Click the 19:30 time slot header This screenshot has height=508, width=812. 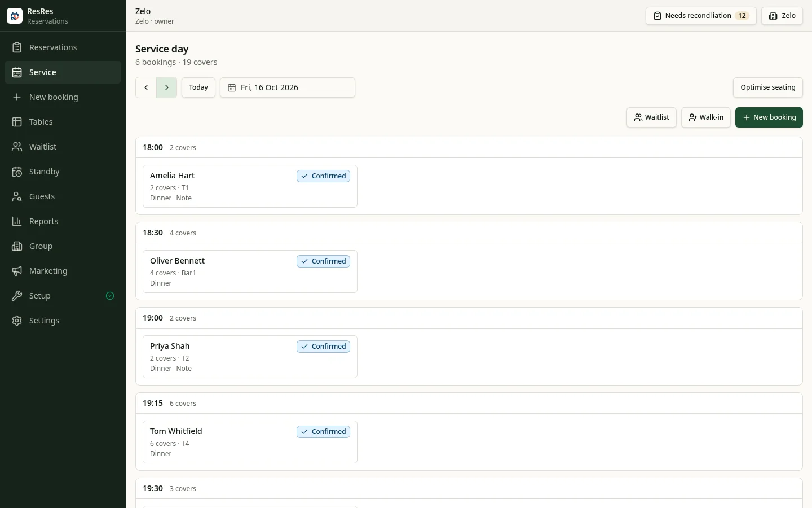tap(469, 488)
